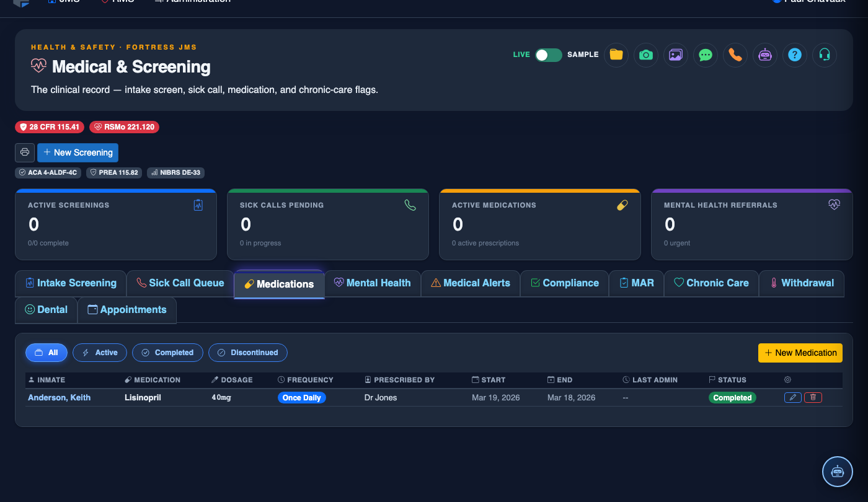Screen dimensions: 868x502
Task: Open inmate Anderson, Keith link
Action: point(59,398)
